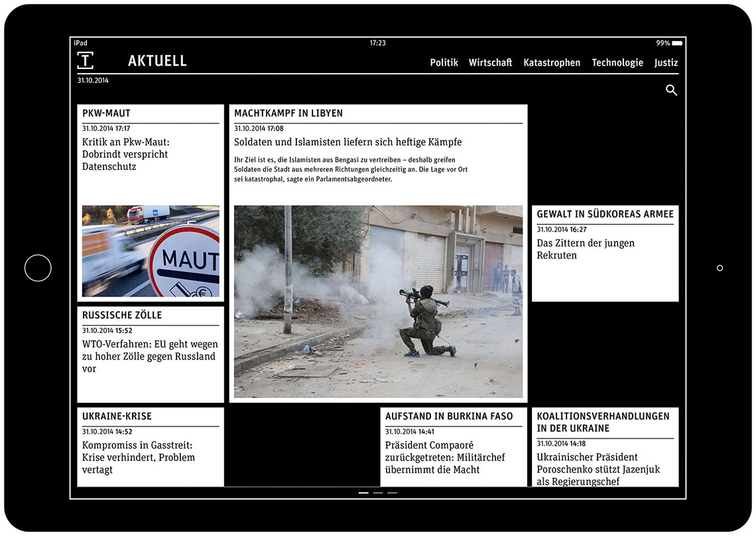Open the Poroschenko stützt Jazenjuk article
The image size is (756, 536).
tap(598, 469)
